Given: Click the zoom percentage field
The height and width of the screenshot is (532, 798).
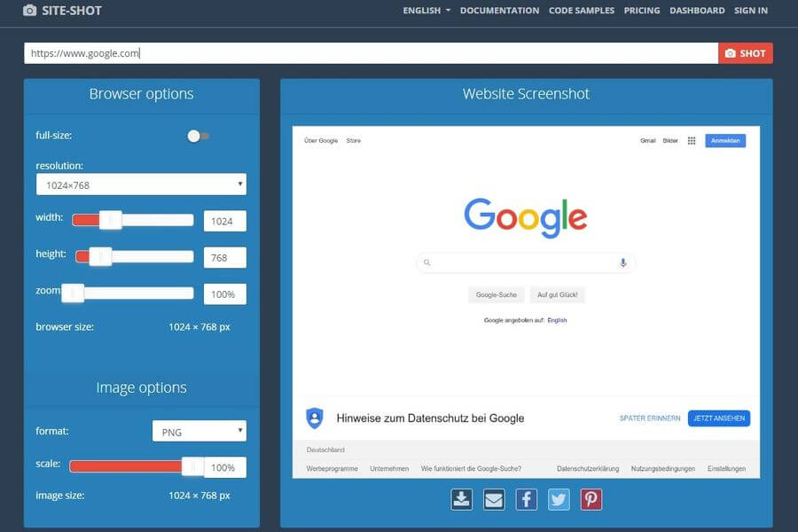Looking at the screenshot, I should 225,294.
